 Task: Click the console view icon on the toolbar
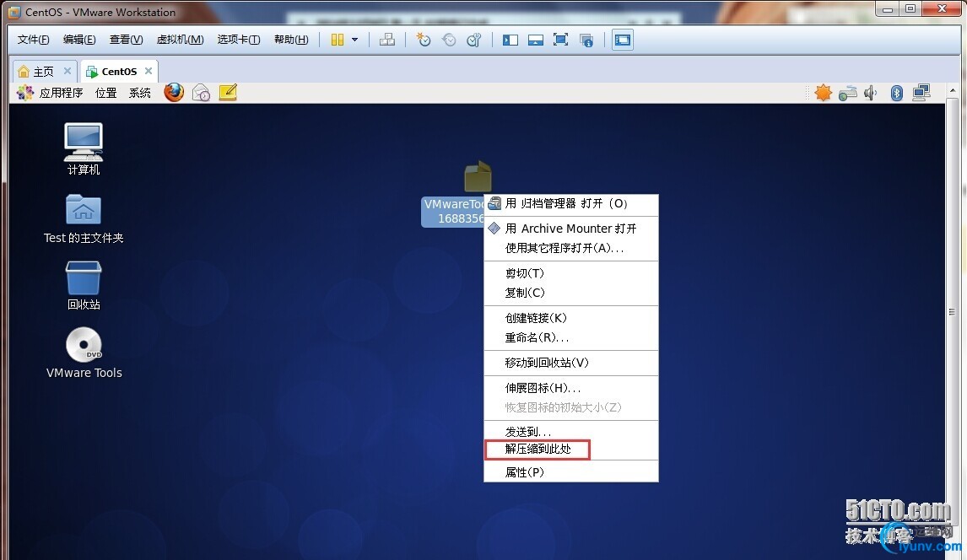pyautogui.click(x=623, y=40)
